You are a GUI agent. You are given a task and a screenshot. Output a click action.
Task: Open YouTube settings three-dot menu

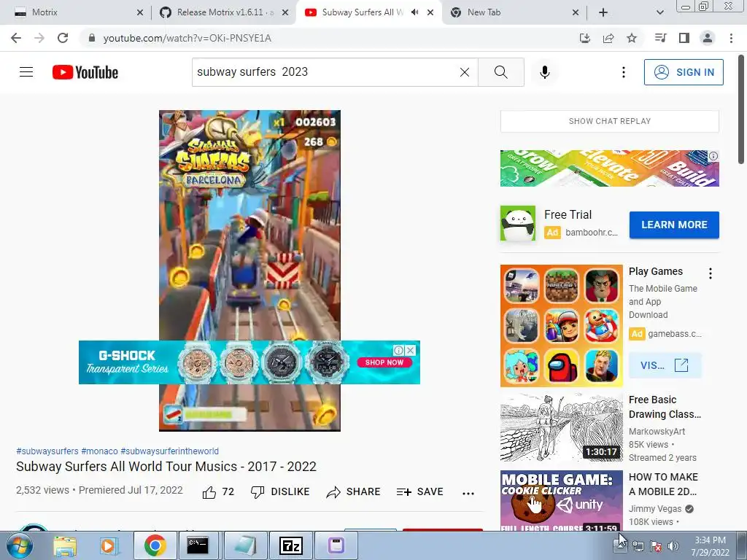(x=623, y=72)
